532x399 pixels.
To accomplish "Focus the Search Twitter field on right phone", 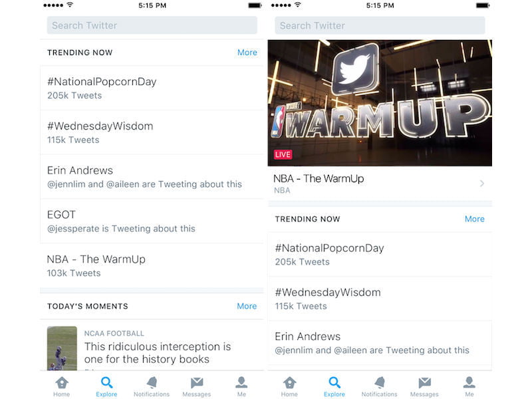I will coord(380,25).
